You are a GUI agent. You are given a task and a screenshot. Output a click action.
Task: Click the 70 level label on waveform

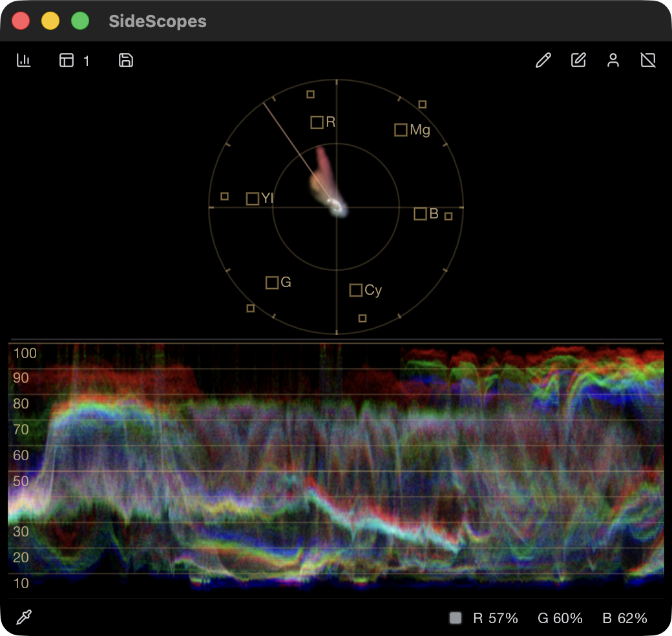point(21,429)
